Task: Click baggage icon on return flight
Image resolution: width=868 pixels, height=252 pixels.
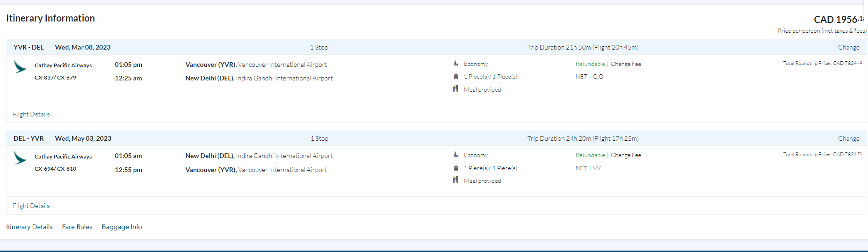Action: click(456, 168)
